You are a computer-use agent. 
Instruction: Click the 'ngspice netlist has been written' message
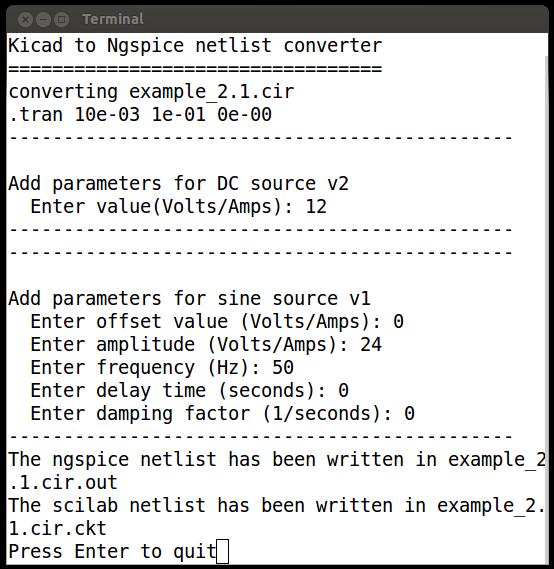[276, 460]
